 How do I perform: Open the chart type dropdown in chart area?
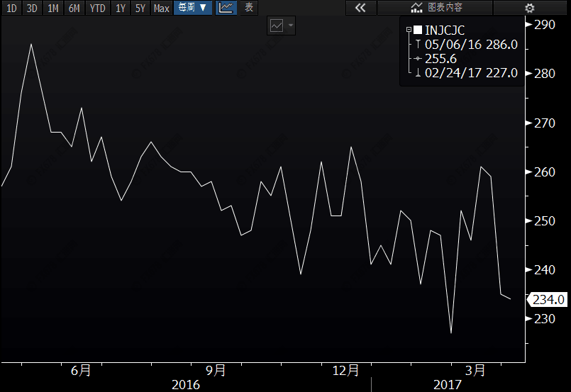282,26
